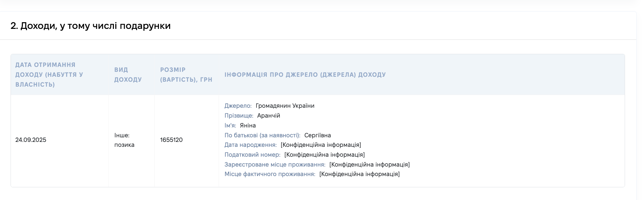Click the label 'Джерело:'
Viewport: 644px width, 200px height.
coord(238,106)
